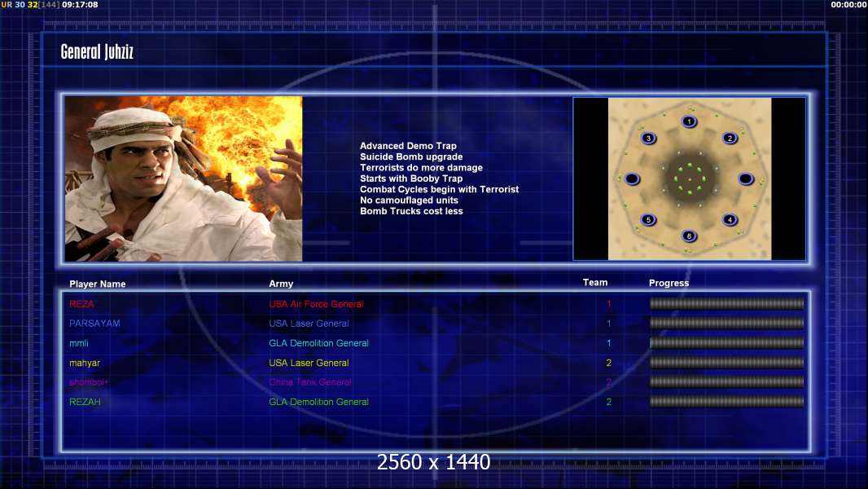Click mmli's loading progress bar
The width and height of the screenshot is (868, 489).
tap(726, 343)
